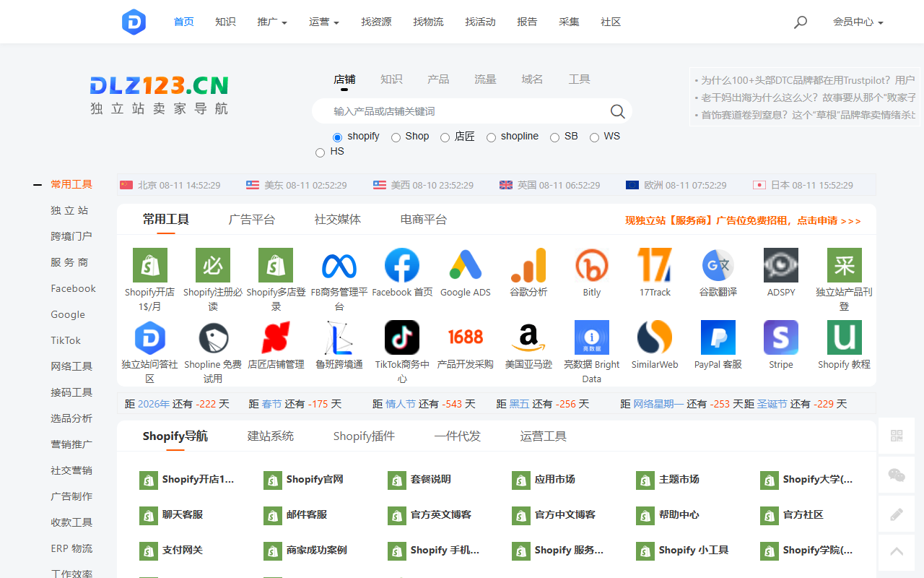Screen dimensions: 924x578
Task: Open the 鲁班跨境通 icon
Action: point(339,337)
